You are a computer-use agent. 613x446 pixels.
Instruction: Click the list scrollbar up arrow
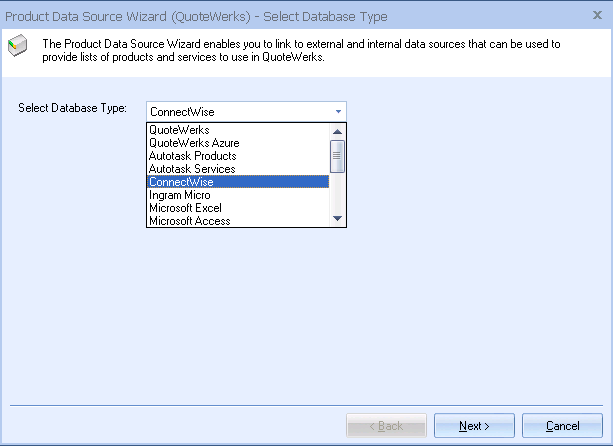pos(338,131)
